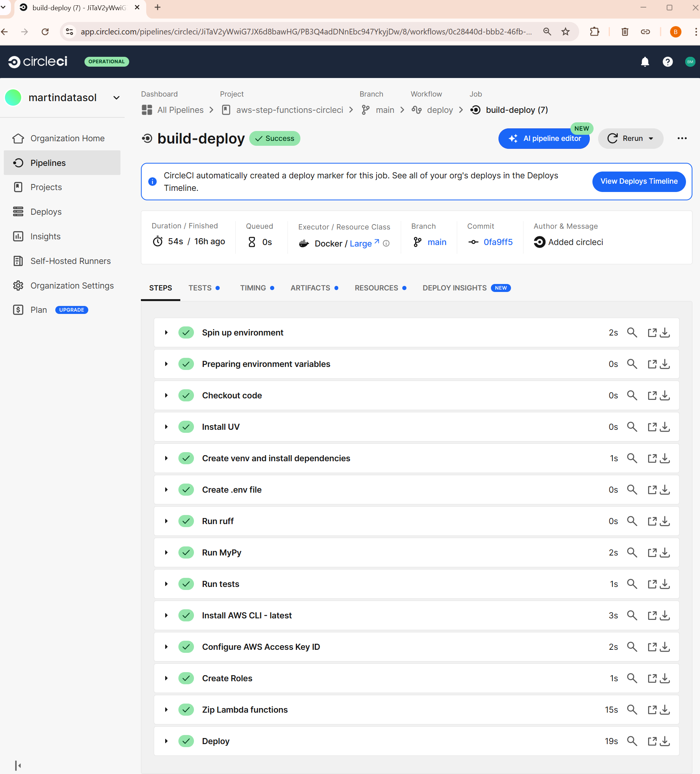Click the success checkmark on Install UV step
This screenshot has width=700, height=774.
pyautogui.click(x=186, y=426)
